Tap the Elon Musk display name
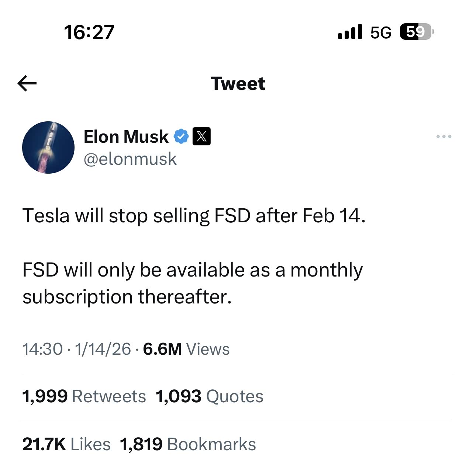The image size is (476, 462). click(x=126, y=137)
